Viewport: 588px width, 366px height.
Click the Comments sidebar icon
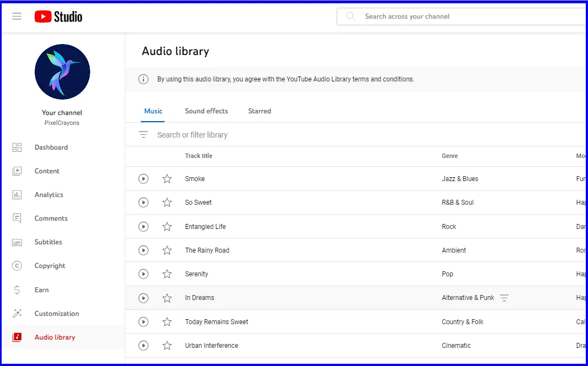pyautogui.click(x=17, y=218)
